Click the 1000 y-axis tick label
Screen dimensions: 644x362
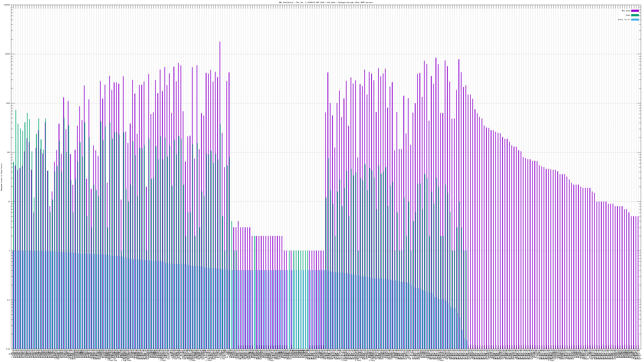(8, 103)
